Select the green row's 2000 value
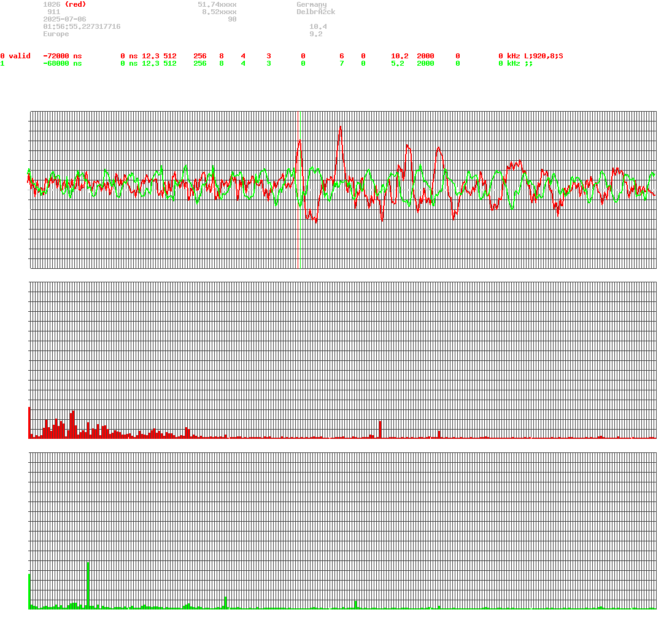The height and width of the screenshot is (623, 672). click(x=425, y=63)
